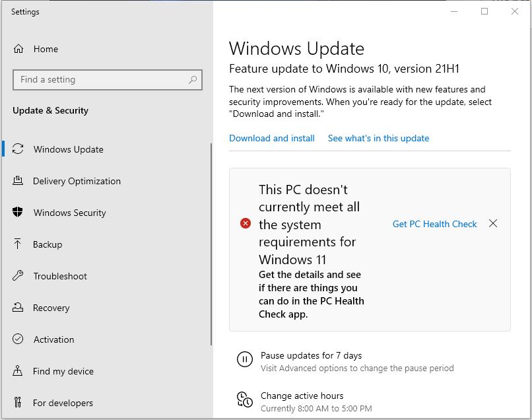
Task: Open Delivery Optimization via its icon
Action: (18, 181)
